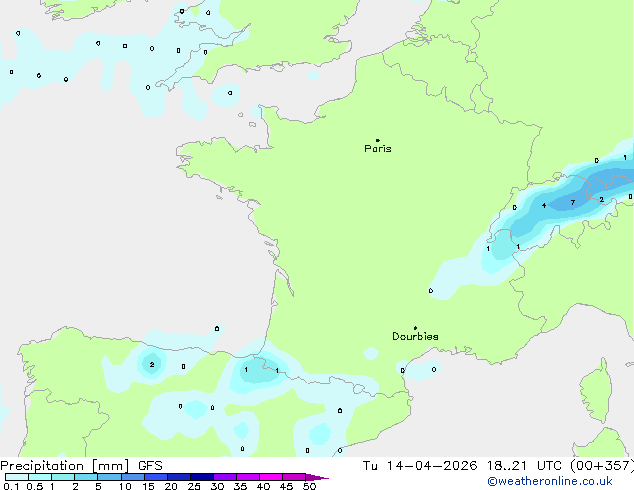This screenshot has width=634, height=490.
Task: Click the legend scale label 50
Action: click(x=309, y=486)
